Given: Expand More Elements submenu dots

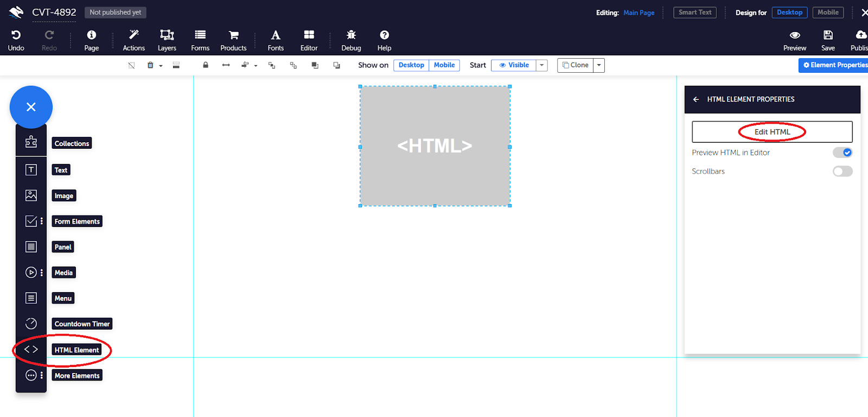Looking at the screenshot, I should 42,375.
